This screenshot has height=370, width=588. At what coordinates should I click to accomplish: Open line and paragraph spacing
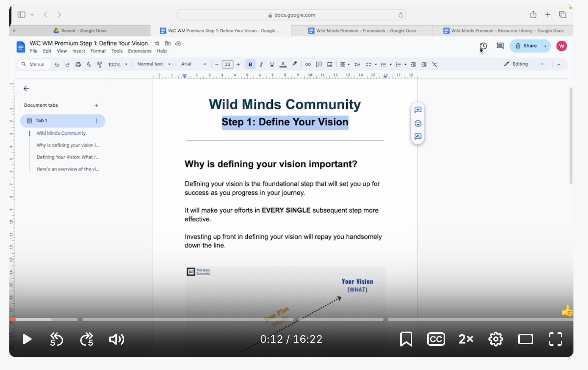[x=357, y=65]
